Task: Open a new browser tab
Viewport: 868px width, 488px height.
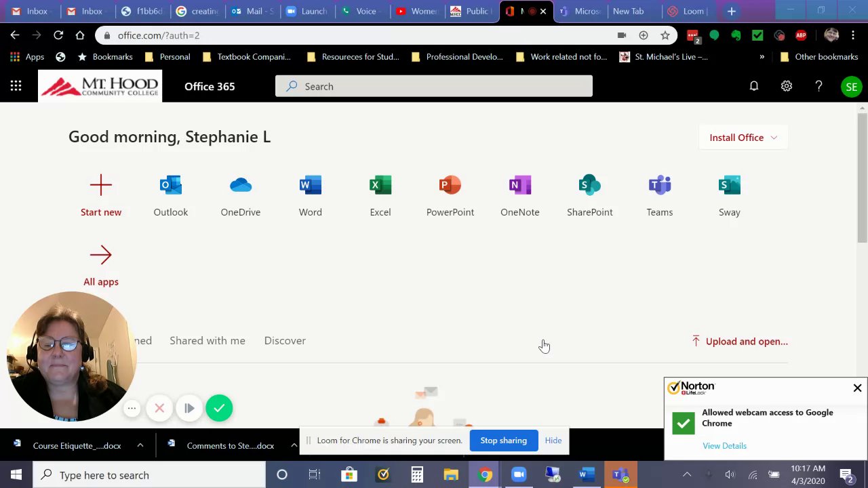Action: [732, 11]
